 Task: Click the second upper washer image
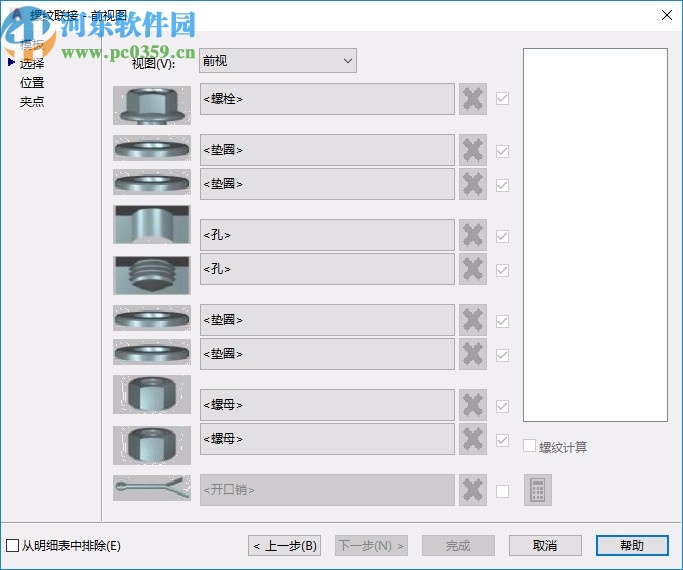[x=152, y=182]
